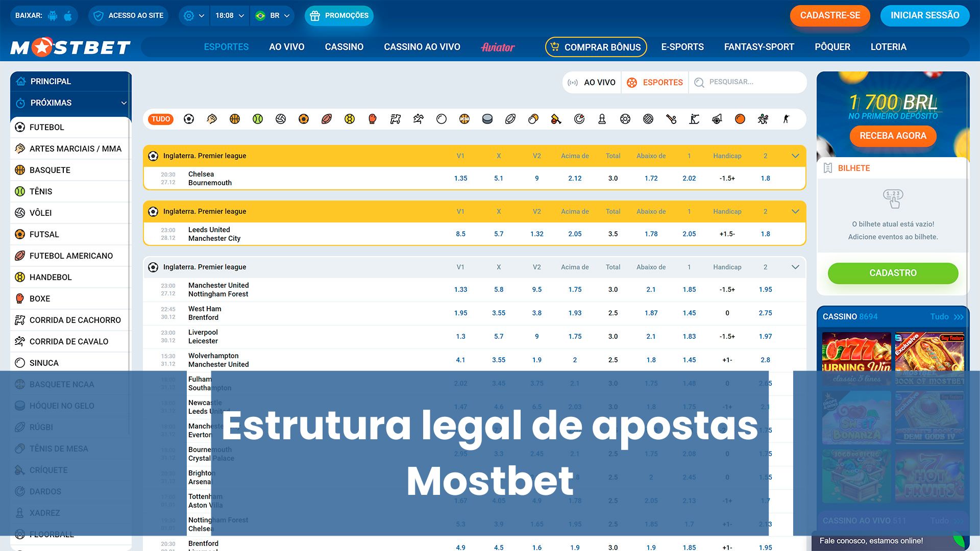Open the E-SPORTS menu item

click(682, 47)
